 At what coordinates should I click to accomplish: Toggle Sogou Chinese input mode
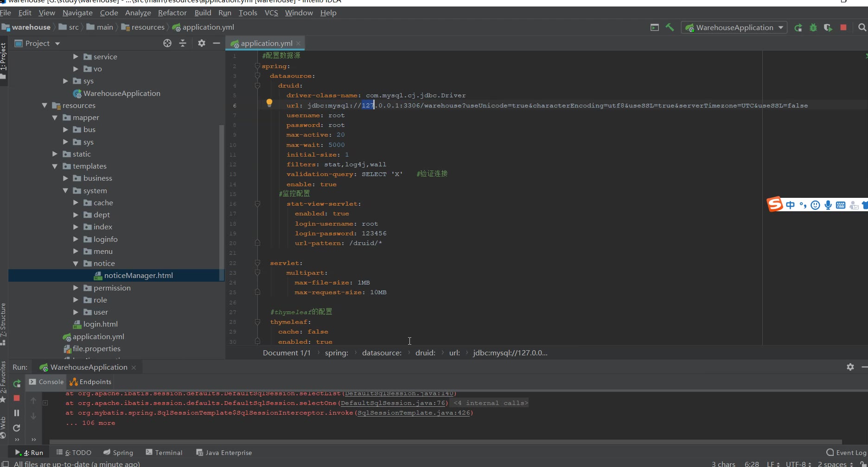pyautogui.click(x=790, y=205)
